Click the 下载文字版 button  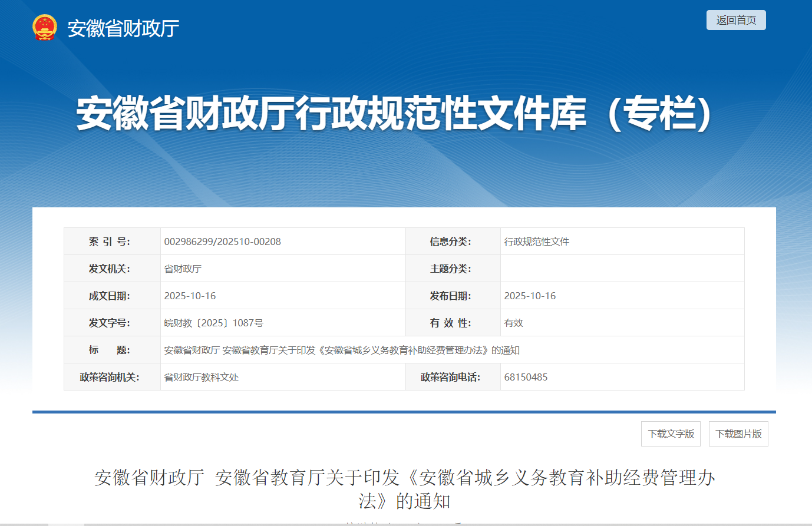point(671,434)
